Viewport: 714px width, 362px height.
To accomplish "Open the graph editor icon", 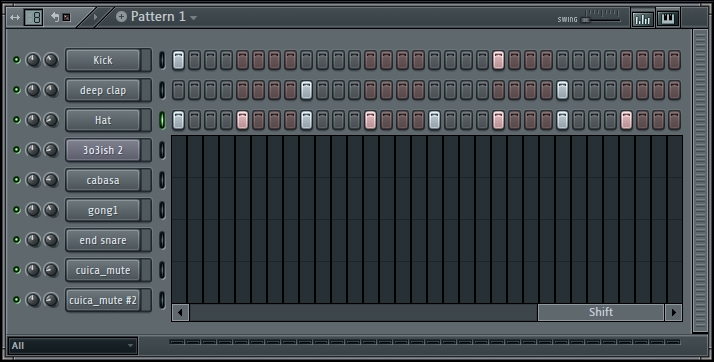I will point(643,19).
